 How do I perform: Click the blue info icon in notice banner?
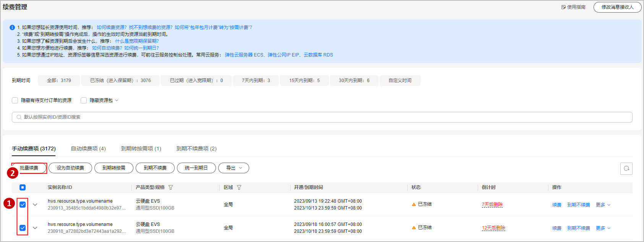tap(12, 27)
